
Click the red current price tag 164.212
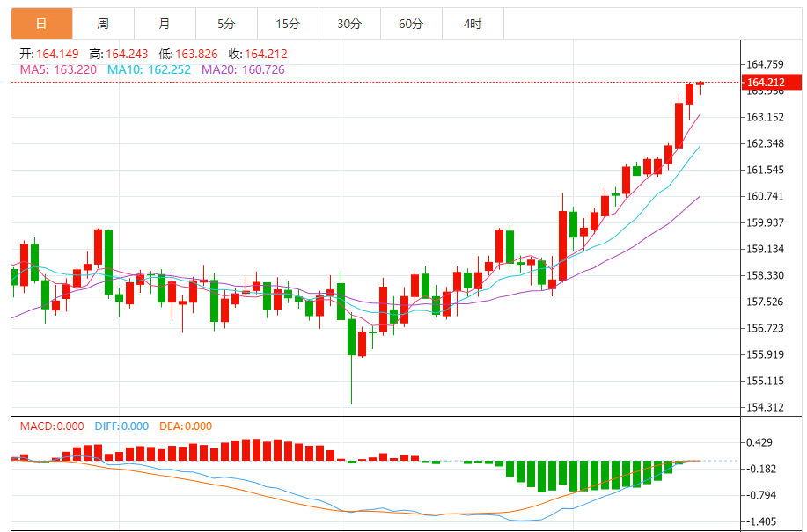click(x=772, y=83)
